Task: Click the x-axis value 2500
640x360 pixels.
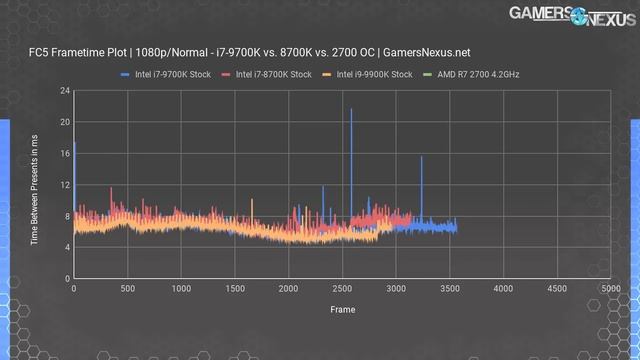Action: (342, 289)
